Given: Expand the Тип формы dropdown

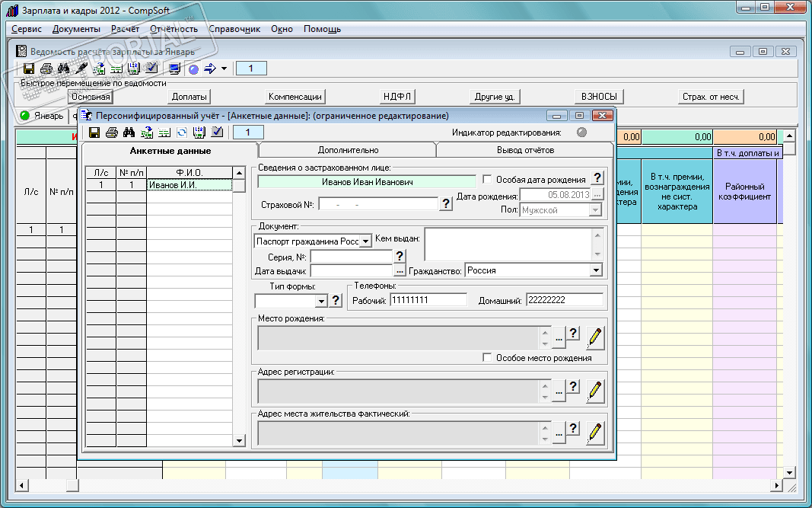Looking at the screenshot, I should [x=321, y=301].
